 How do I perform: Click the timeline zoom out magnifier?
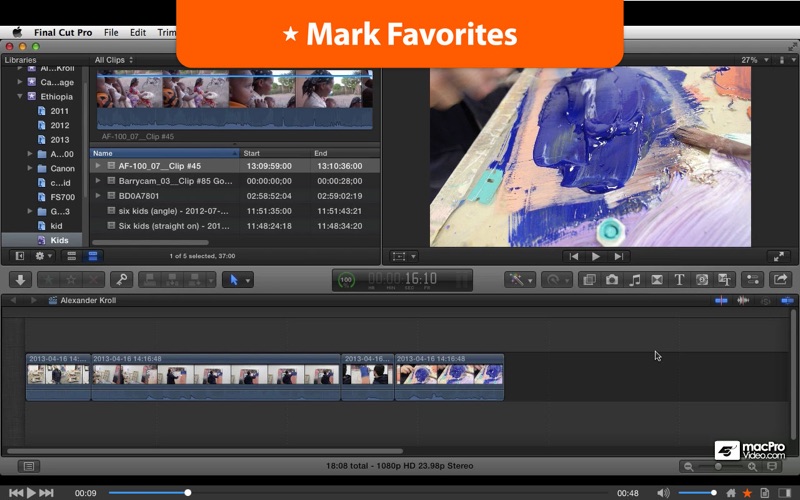[x=689, y=466]
